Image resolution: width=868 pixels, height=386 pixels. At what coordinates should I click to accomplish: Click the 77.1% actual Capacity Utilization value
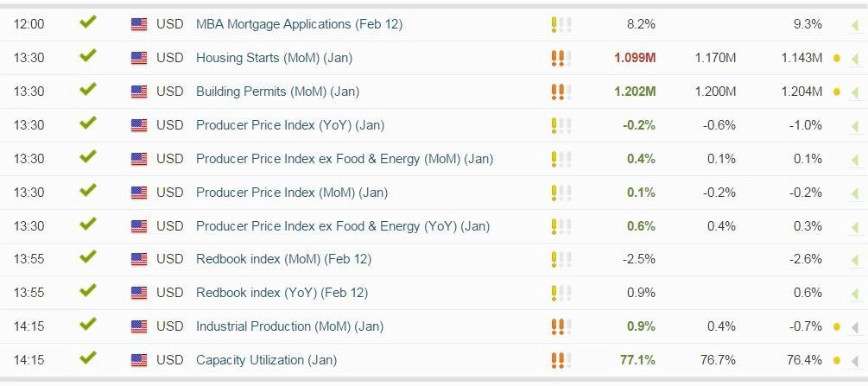click(637, 360)
